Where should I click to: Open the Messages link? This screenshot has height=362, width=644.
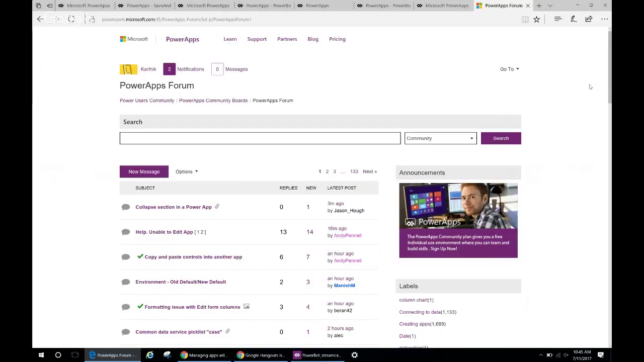tap(236, 69)
